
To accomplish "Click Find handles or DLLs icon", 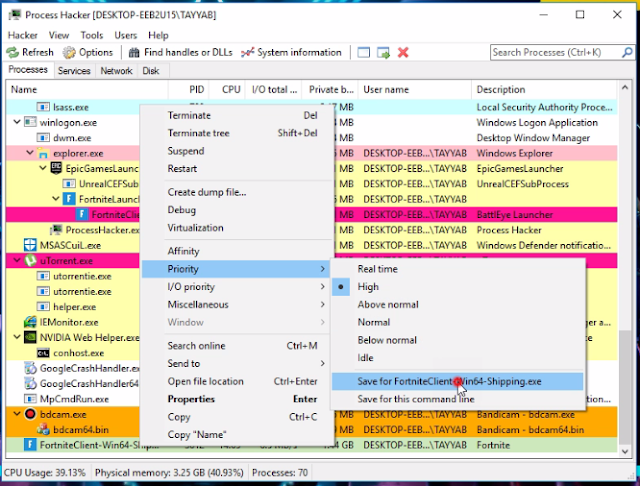I will point(134,52).
